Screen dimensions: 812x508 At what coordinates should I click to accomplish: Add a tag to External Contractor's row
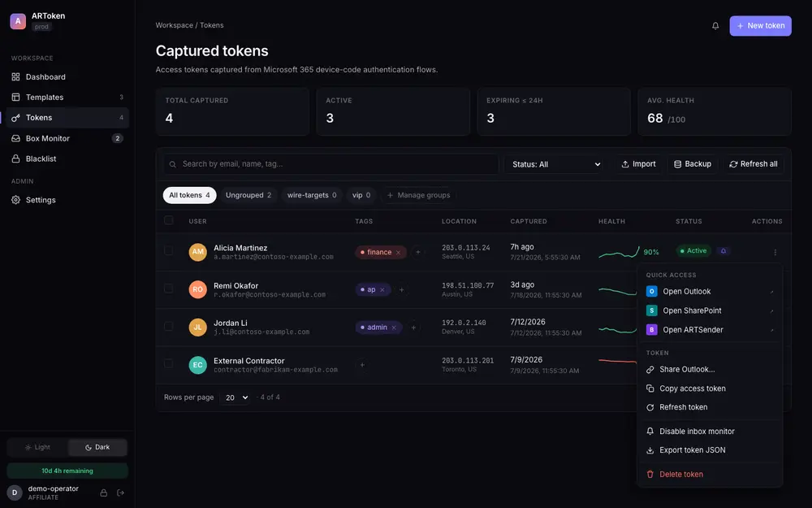click(x=362, y=365)
